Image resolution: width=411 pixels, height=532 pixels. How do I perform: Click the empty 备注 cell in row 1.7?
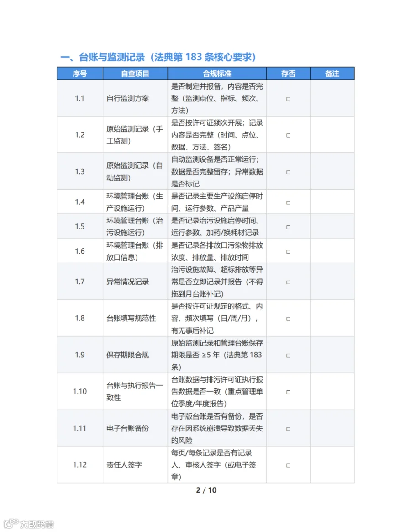pyautogui.click(x=332, y=282)
